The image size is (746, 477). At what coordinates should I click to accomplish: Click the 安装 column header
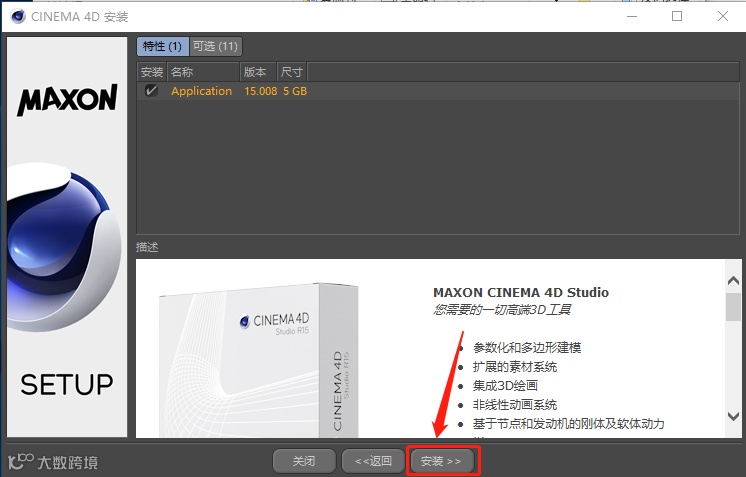(152, 72)
